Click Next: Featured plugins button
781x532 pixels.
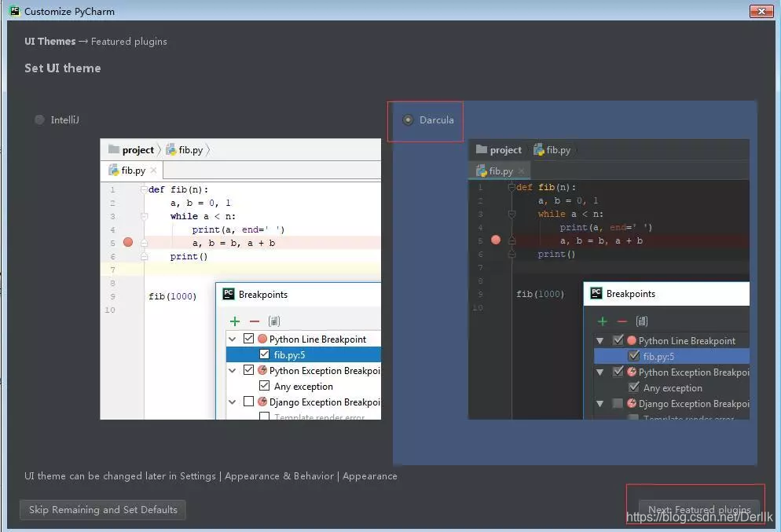(x=699, y=509)
